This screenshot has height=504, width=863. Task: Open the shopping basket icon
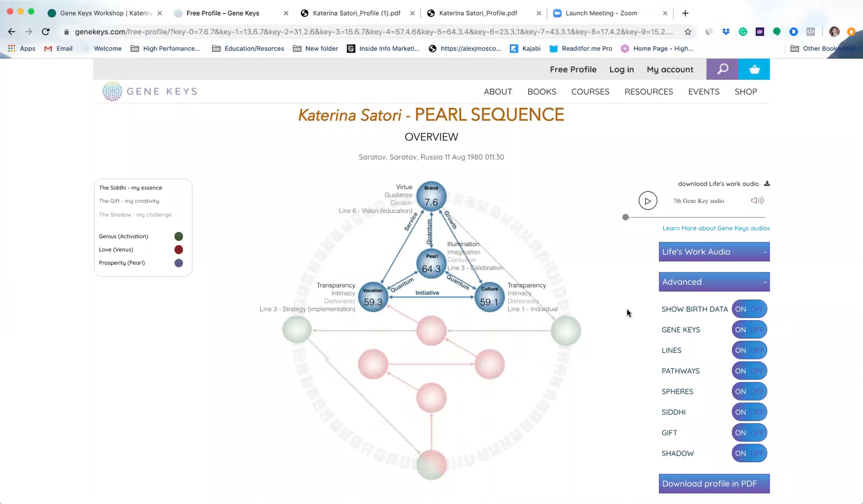click(754, 69)
